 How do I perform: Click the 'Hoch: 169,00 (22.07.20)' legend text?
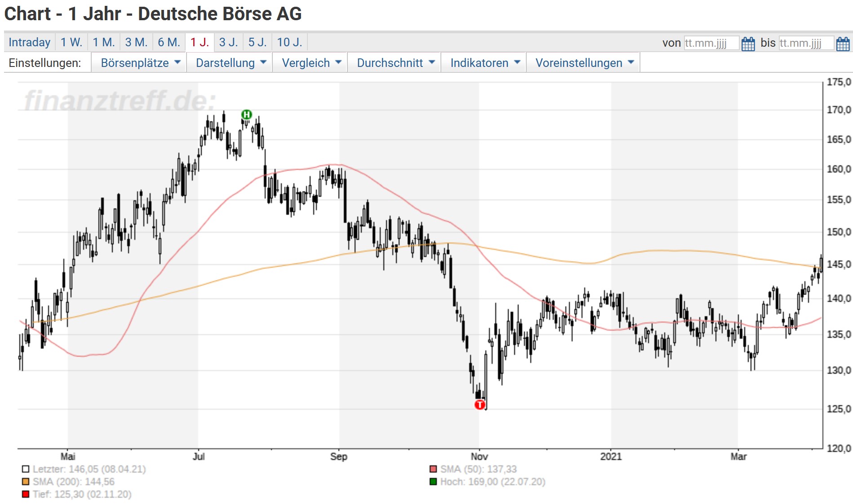(493, 482)
